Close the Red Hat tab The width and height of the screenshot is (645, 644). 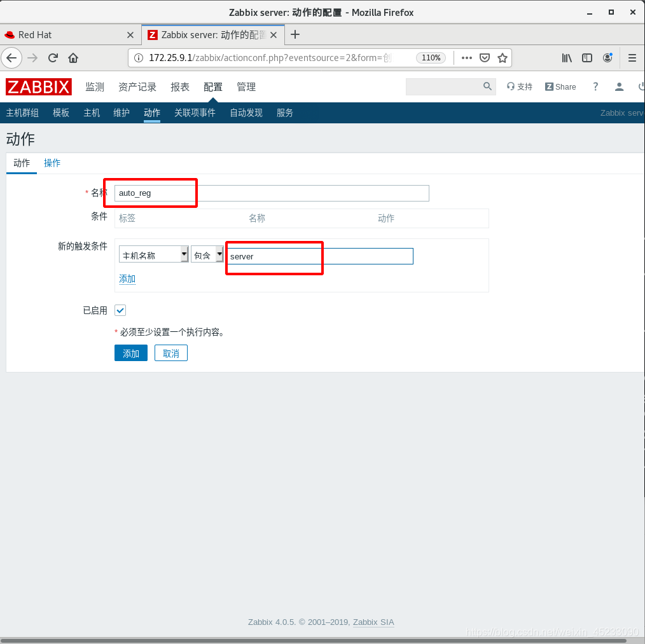click(x=130, y=35)
